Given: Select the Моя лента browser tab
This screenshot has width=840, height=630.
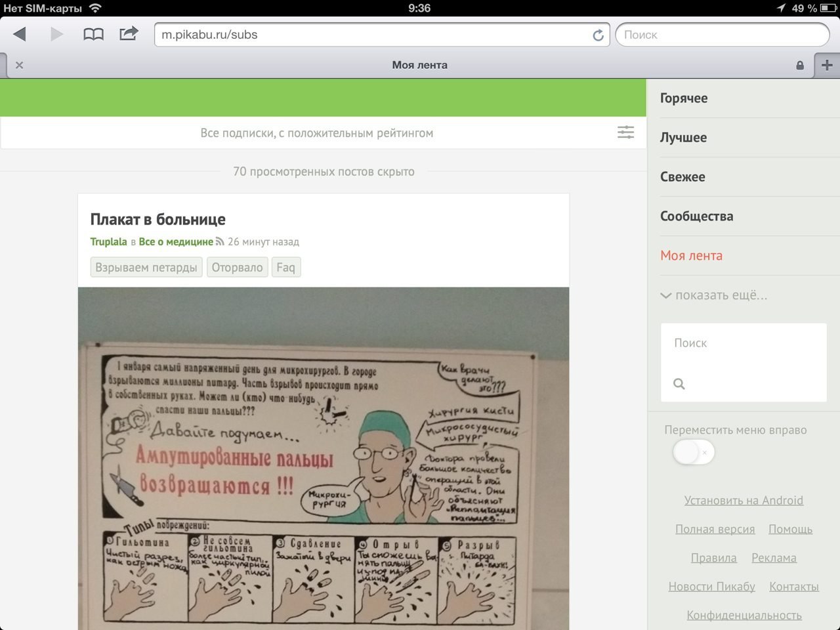Looking at the screenshot, I should tap(420, 65).
